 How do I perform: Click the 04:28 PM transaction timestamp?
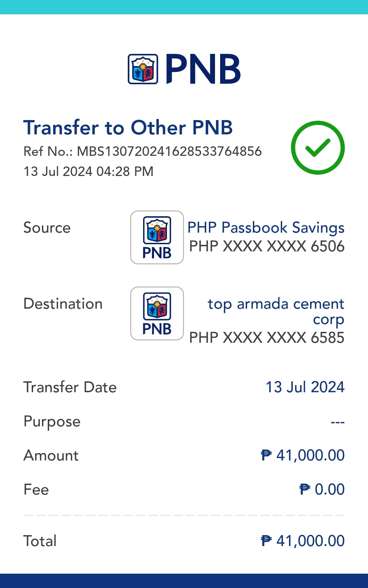coord(125,172)
